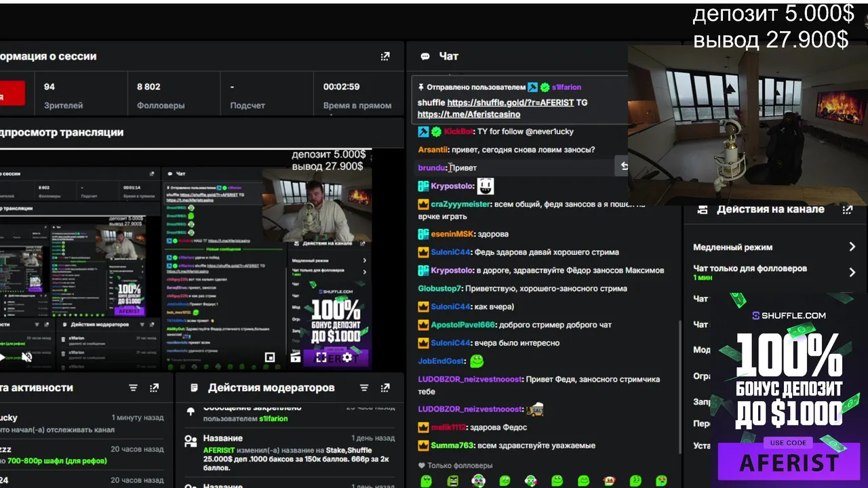Click the stream preview video thumbnail

(x=184, y=261)
